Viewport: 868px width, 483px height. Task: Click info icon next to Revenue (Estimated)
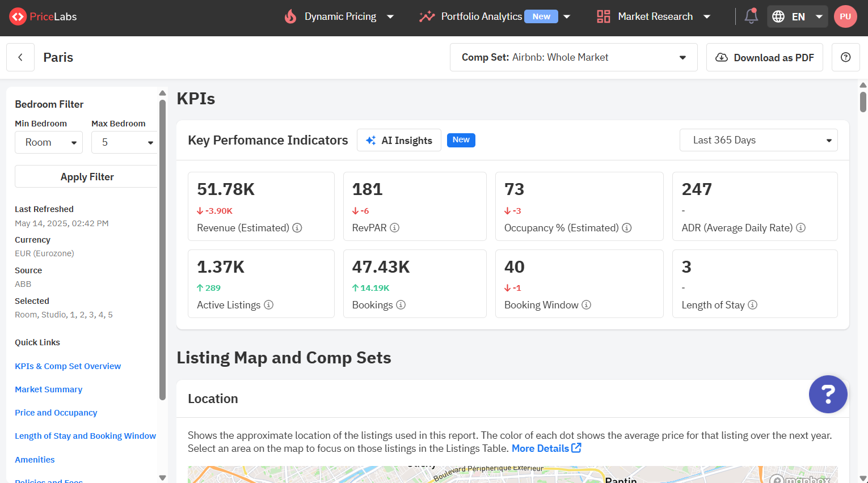[x=297, y=228]
